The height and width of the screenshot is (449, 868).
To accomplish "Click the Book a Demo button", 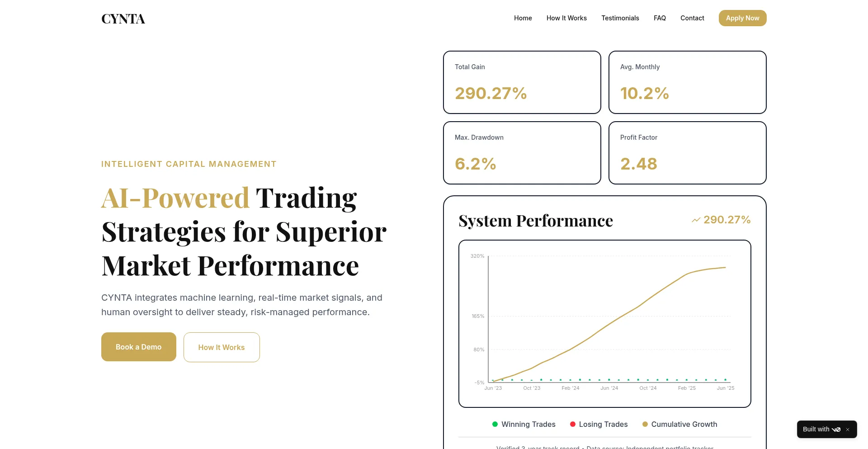I will (138, 347).
